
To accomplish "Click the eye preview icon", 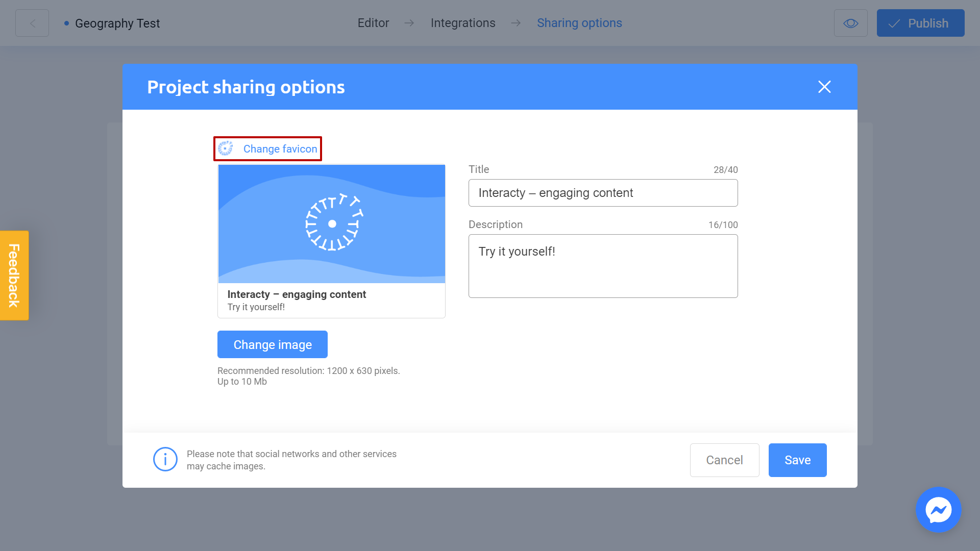I will tap(850, 23).
